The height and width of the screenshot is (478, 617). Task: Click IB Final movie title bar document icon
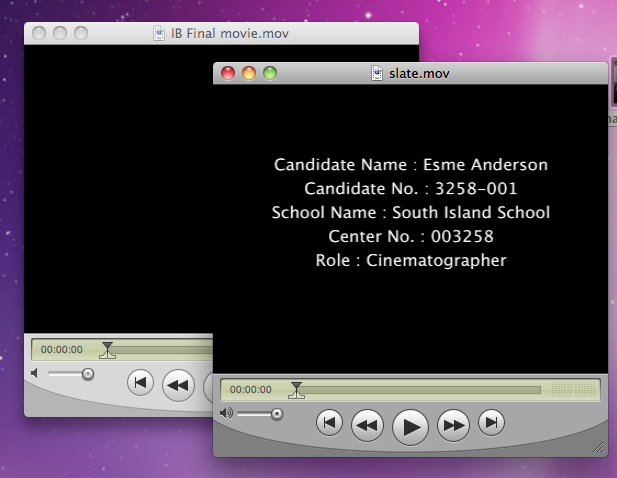pos(159,33)
